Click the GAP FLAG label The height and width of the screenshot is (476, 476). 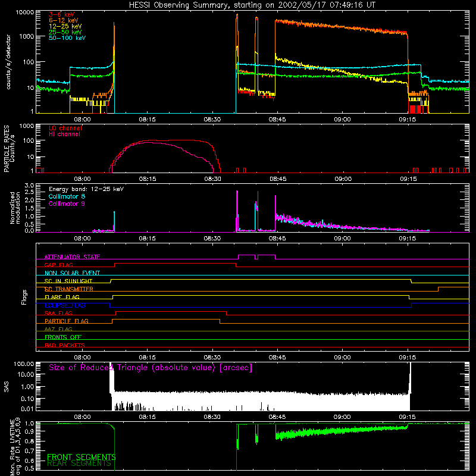(x=58, y=265)
